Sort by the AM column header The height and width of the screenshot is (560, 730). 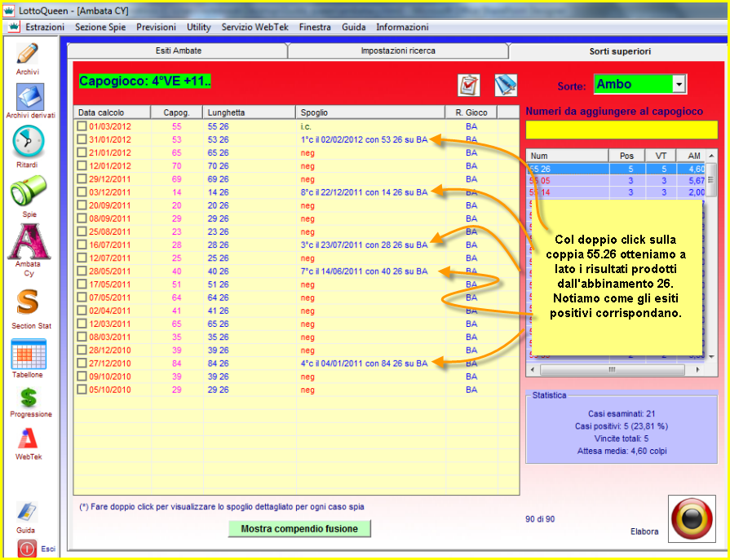692,156
